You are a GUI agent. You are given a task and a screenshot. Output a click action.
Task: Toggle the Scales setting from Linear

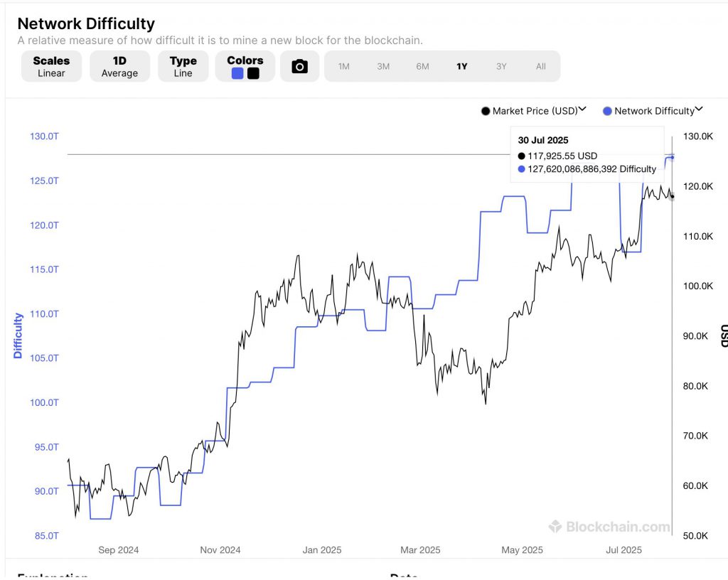tap(50, 65)
